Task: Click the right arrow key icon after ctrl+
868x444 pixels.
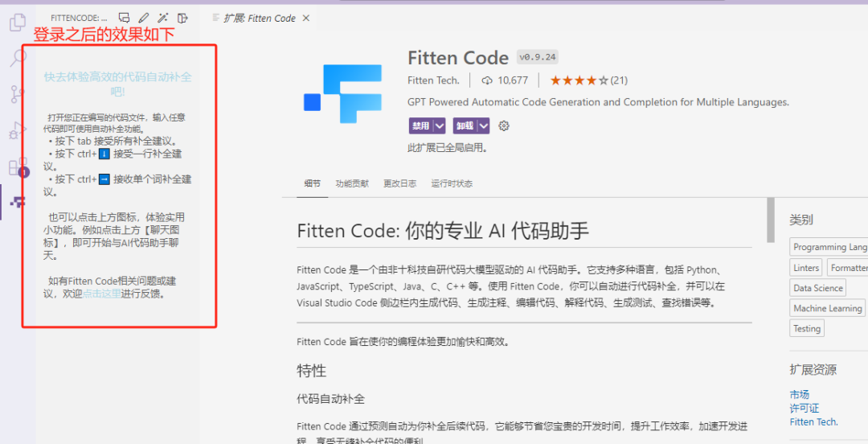Action: pyautogui.click(x=104, y=179)
